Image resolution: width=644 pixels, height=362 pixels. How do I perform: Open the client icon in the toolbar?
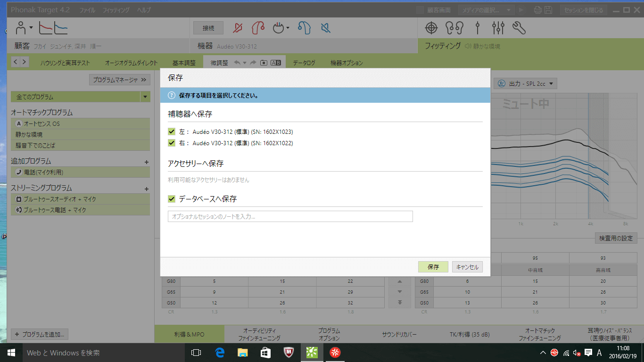tap(21, 28)
